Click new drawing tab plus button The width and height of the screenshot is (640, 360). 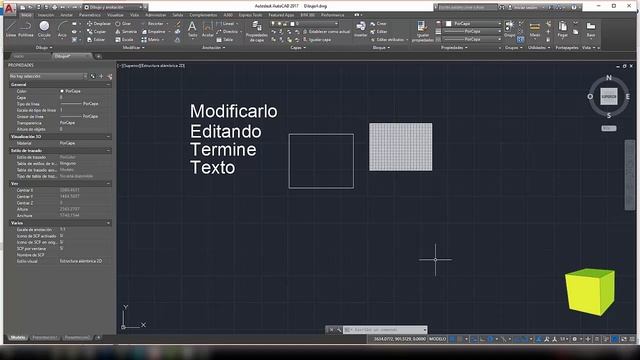98,56
